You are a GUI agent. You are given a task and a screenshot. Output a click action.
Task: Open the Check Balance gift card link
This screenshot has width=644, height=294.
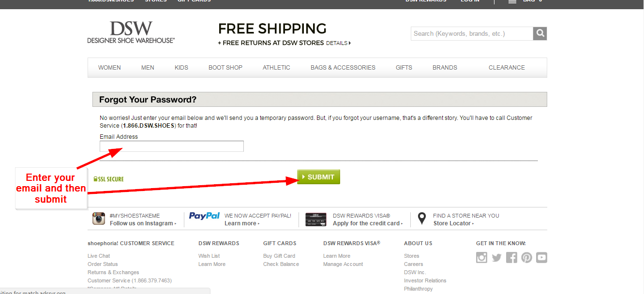click(281, 264)
